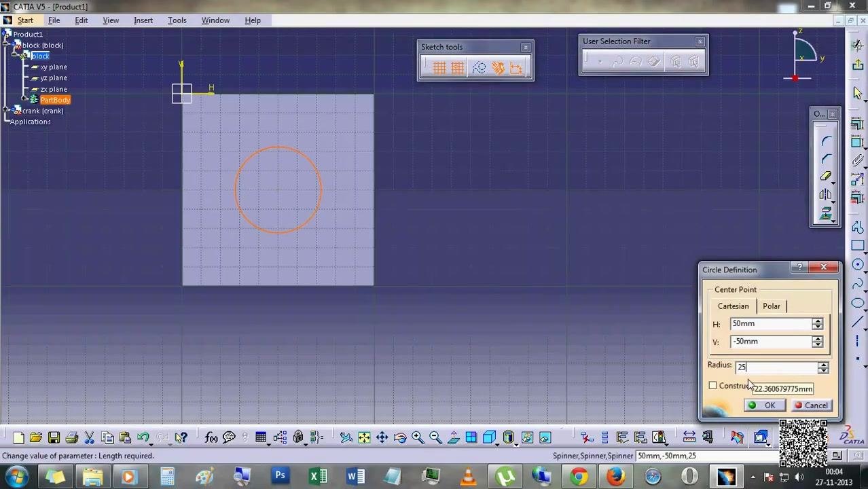The height and width of the screenshot is (489, 868).
Task: Click the Isometric View cube icon
Action: tap(489, 437)
